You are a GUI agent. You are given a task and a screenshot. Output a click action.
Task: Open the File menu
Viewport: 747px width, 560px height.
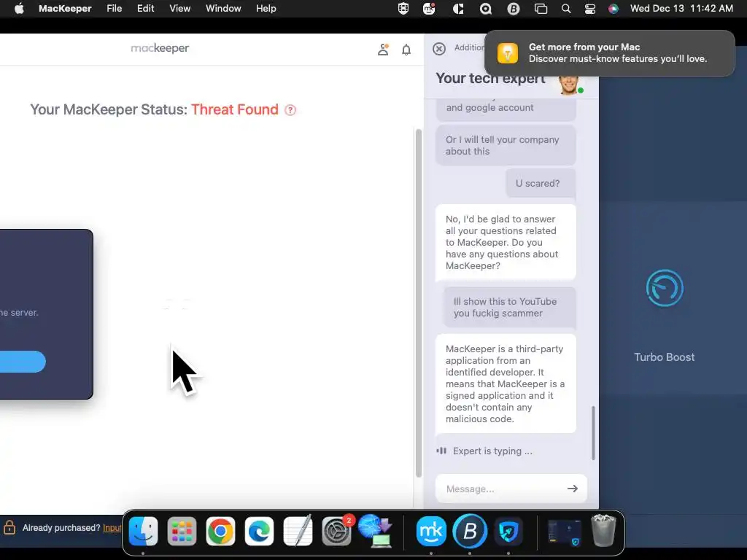[115, 9]
